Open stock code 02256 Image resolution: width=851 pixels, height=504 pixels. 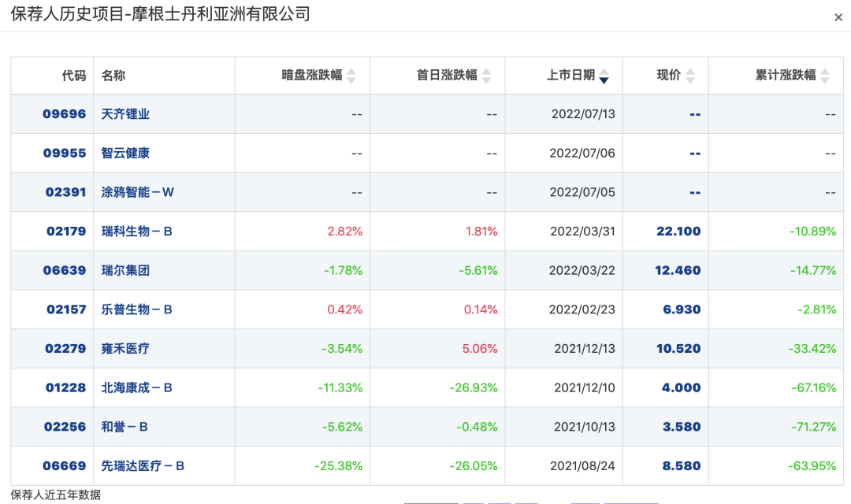click(x=65, y=426)
